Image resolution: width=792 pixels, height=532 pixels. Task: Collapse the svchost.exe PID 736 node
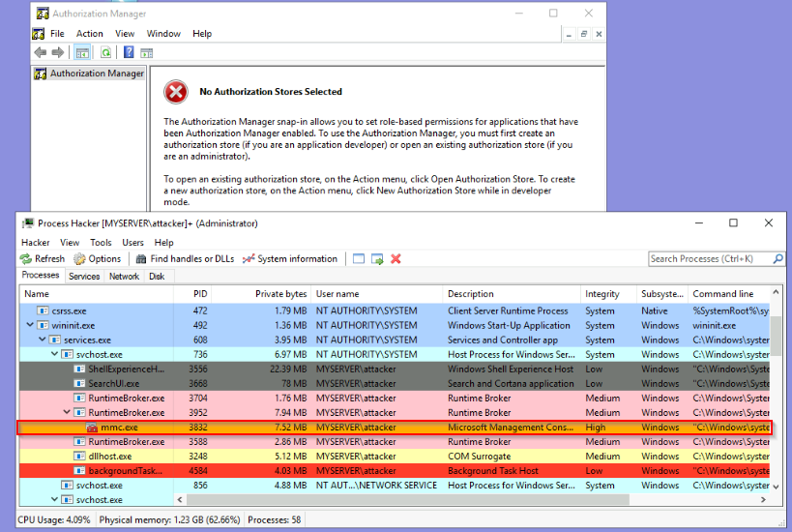click(x=54, y=354)
